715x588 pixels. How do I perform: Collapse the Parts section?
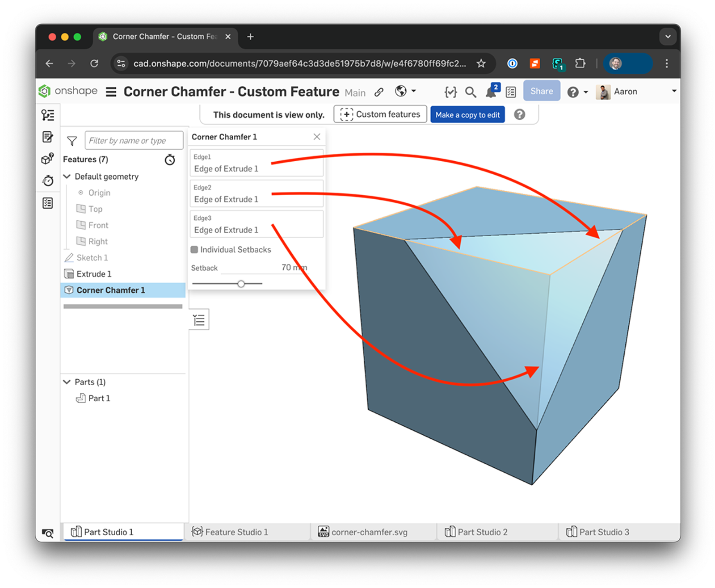click(x=67, y=382)
